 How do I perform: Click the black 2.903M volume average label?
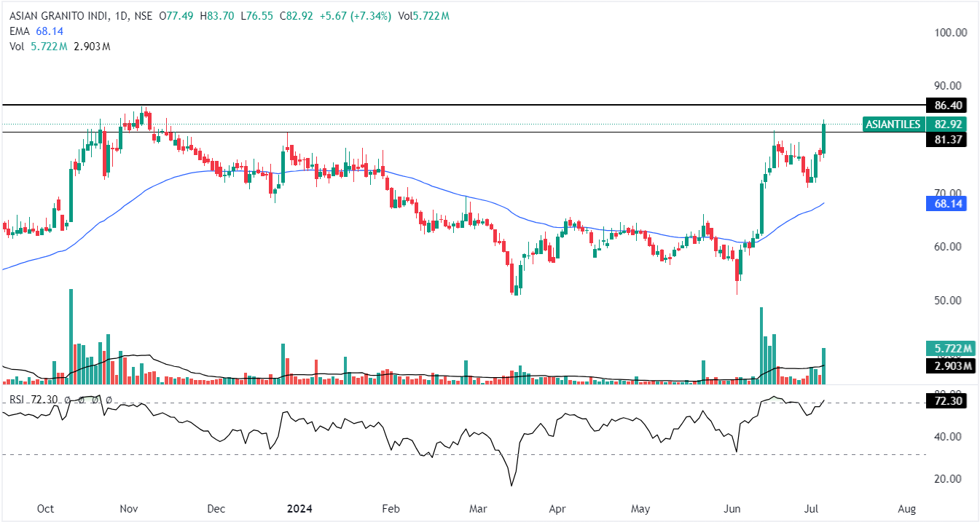(x=945, y=365)
